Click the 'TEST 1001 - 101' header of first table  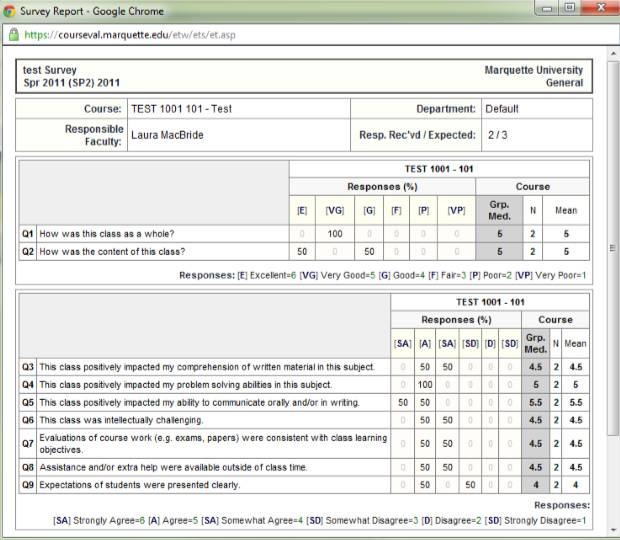(x=439, y=169)
